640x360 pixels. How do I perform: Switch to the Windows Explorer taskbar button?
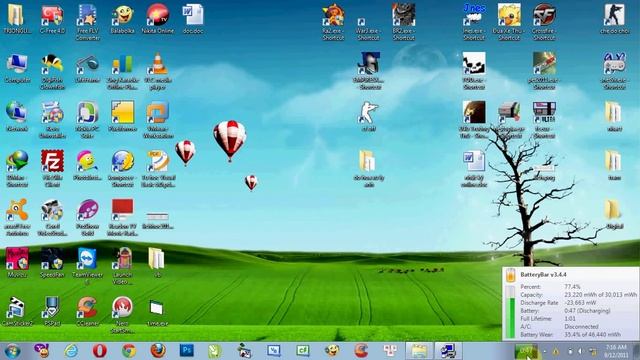[x=419, y=351]
